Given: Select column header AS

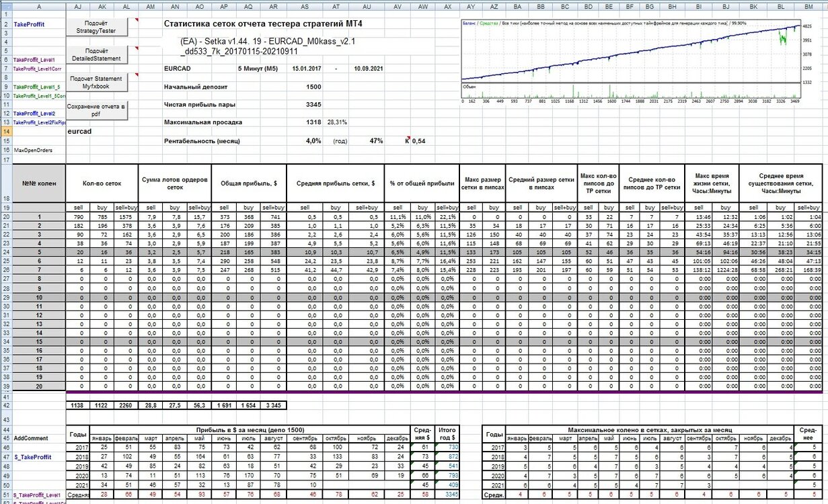Looking at the screenshot, I should [305, 5].
